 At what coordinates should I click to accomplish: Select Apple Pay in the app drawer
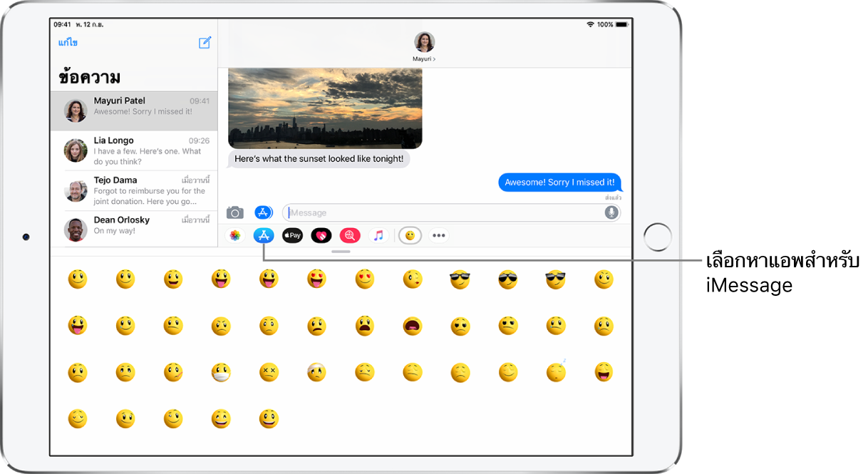(293, 236)
